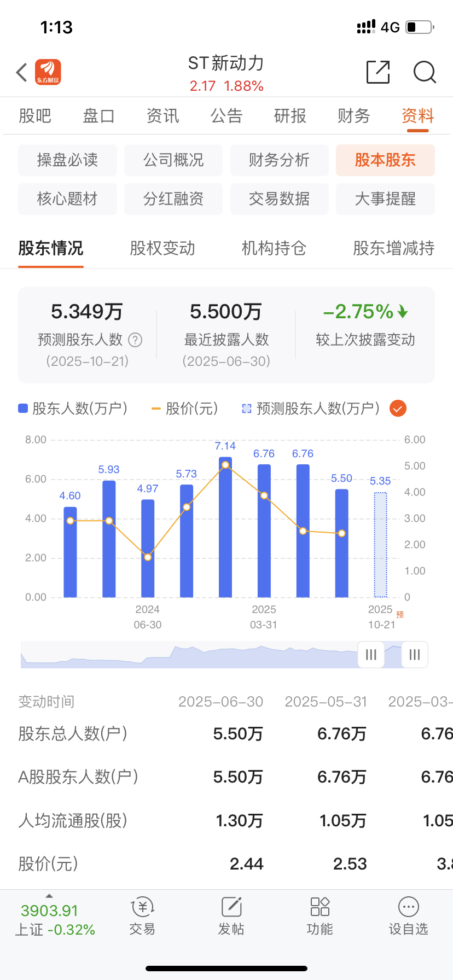This screenshot has width=453, height=980.
Task: Tap the help question mark beside 预测股东人数
Action: pos(135,340)
